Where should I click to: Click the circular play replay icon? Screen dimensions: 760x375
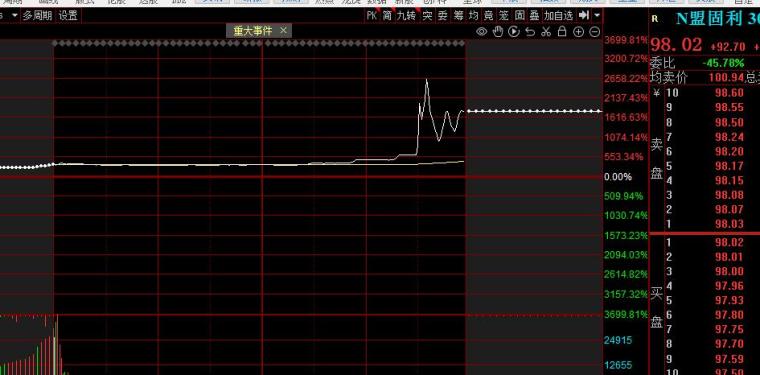click(514, 32)
